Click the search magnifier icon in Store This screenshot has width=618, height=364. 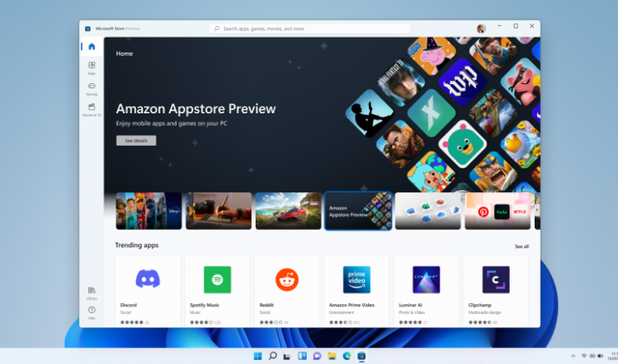tap(217, 28)
